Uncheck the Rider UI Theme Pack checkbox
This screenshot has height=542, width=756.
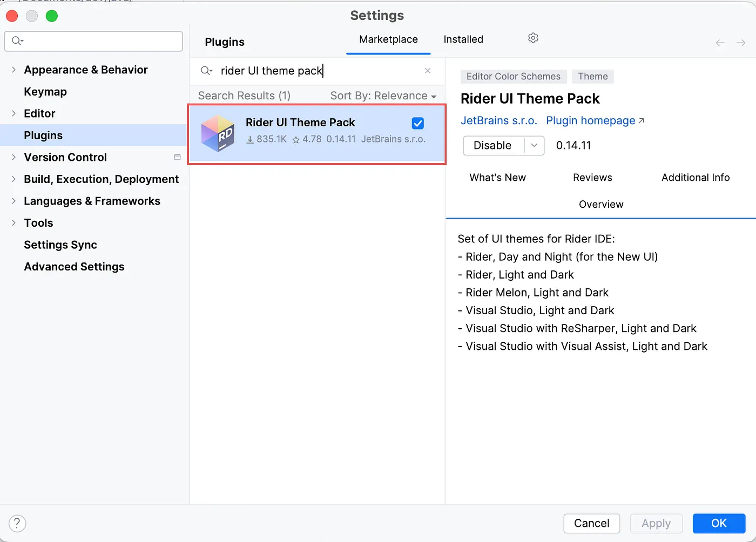(417, 123)
